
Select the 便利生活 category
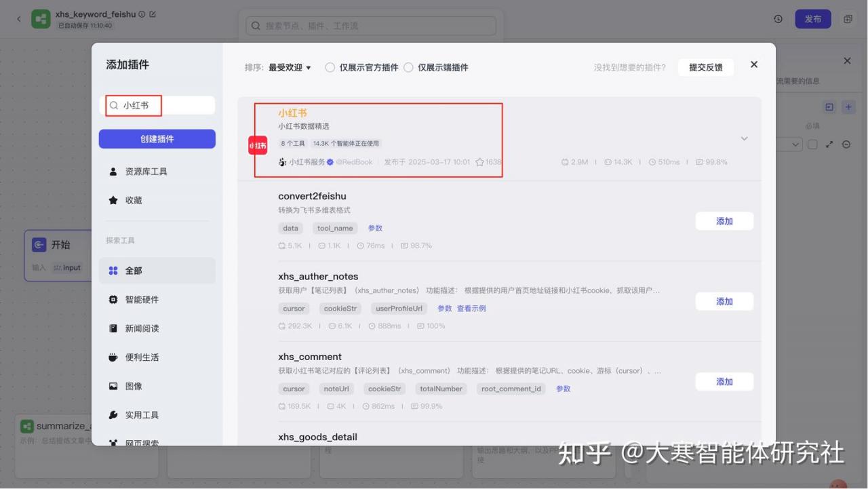157,357
